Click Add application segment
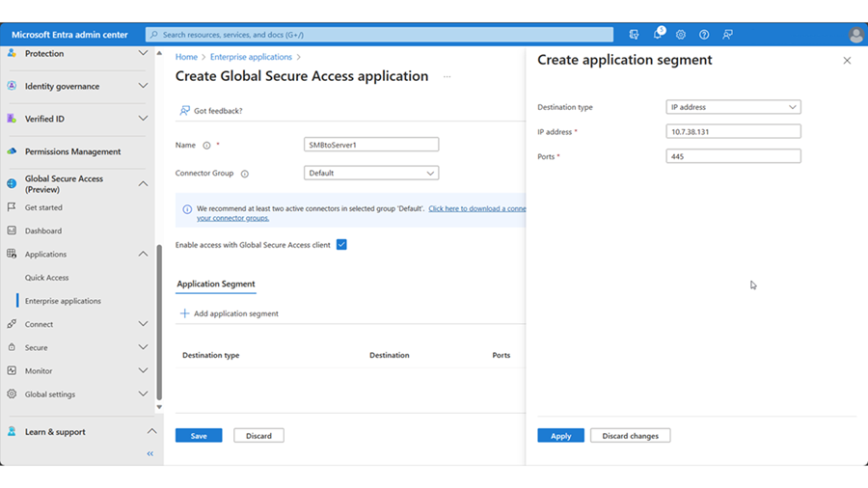The width and height of the screenshot is (868, 488). pyautogui.click(x=236, y=313)
